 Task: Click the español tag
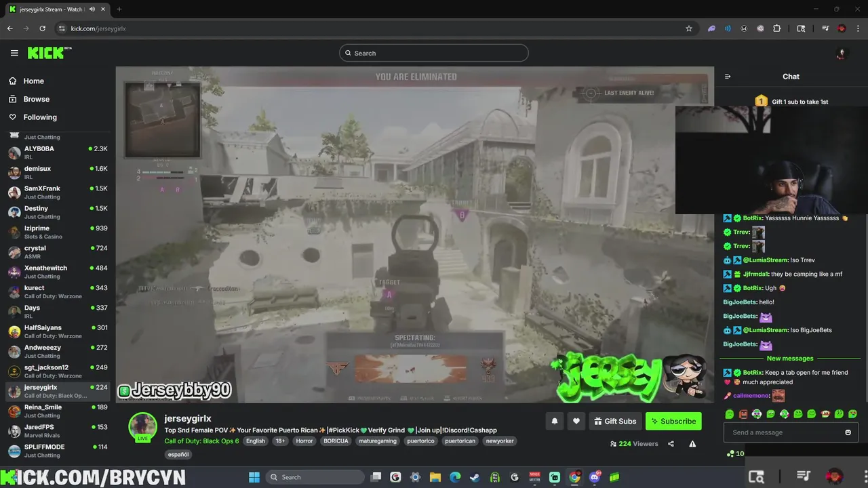(178, 454)
